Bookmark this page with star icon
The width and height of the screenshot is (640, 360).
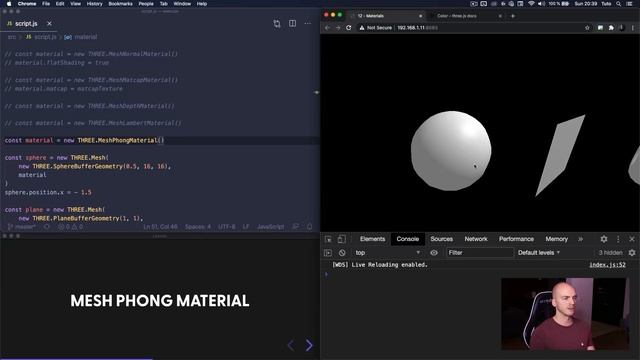coord(587,28)
